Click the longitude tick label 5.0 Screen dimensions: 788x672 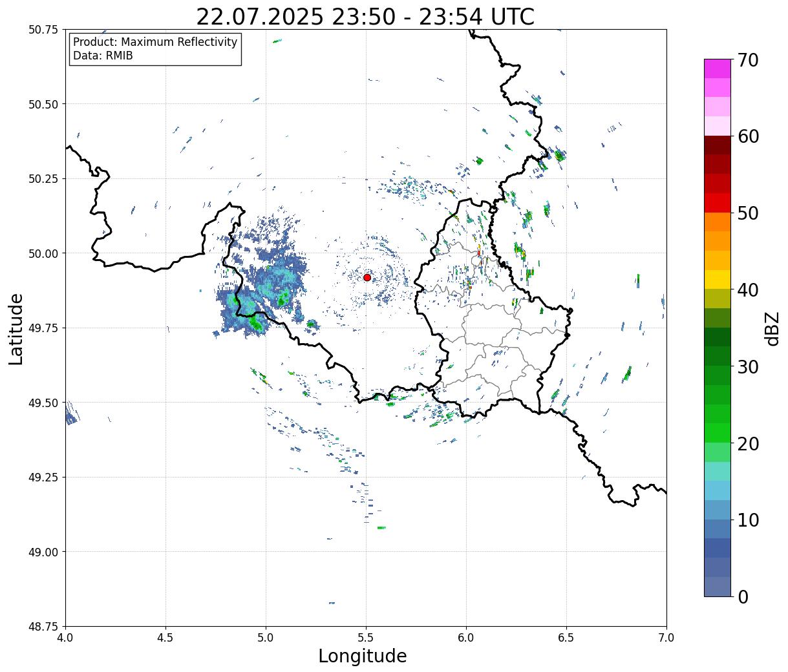266,637
